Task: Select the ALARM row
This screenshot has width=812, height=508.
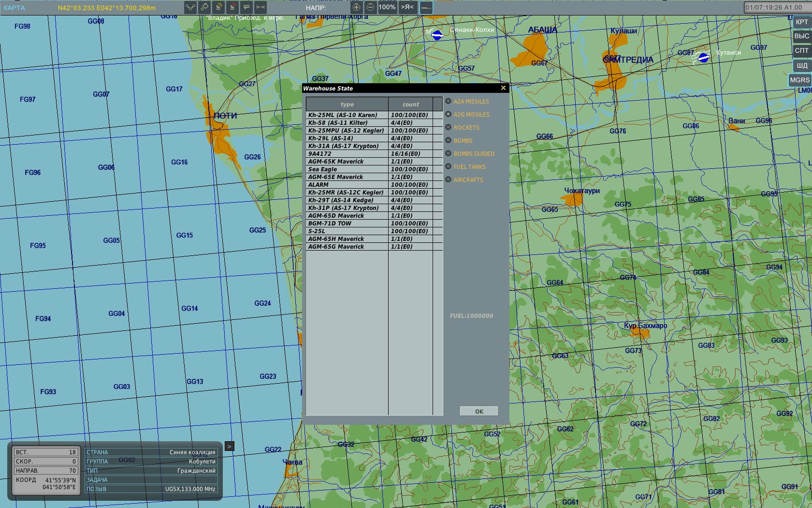Action: tap(374, 185)
